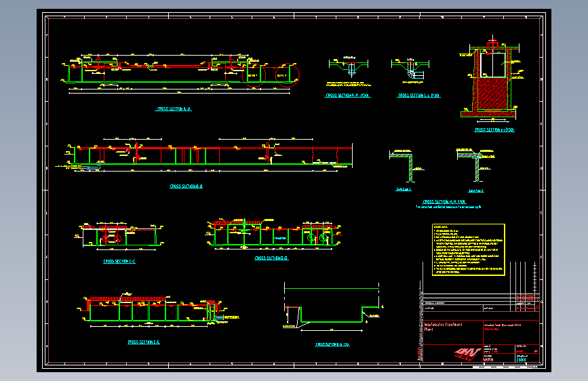Click the cyan drawing number field at title block bottom-right

pyautogui.click(x=522, y=359)
